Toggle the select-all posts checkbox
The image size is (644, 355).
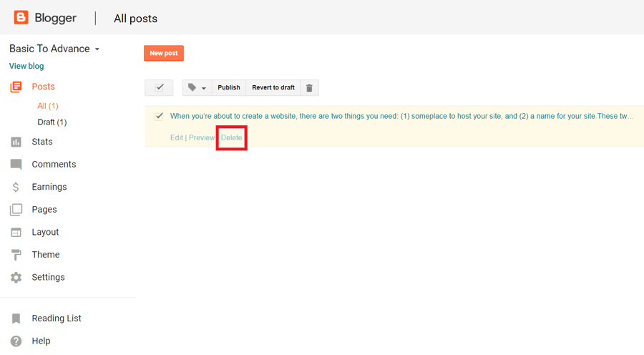(x=159, y=87)
